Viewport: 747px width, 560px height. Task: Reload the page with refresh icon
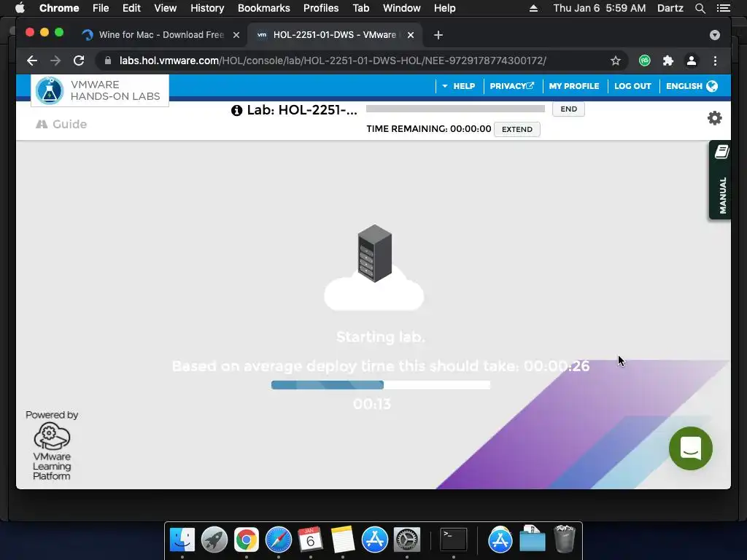click(x=79, y=61)
